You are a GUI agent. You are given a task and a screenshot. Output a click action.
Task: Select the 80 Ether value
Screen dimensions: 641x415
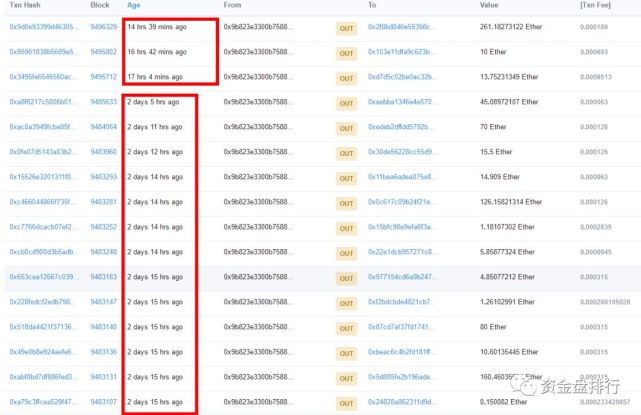click(493, 327)
